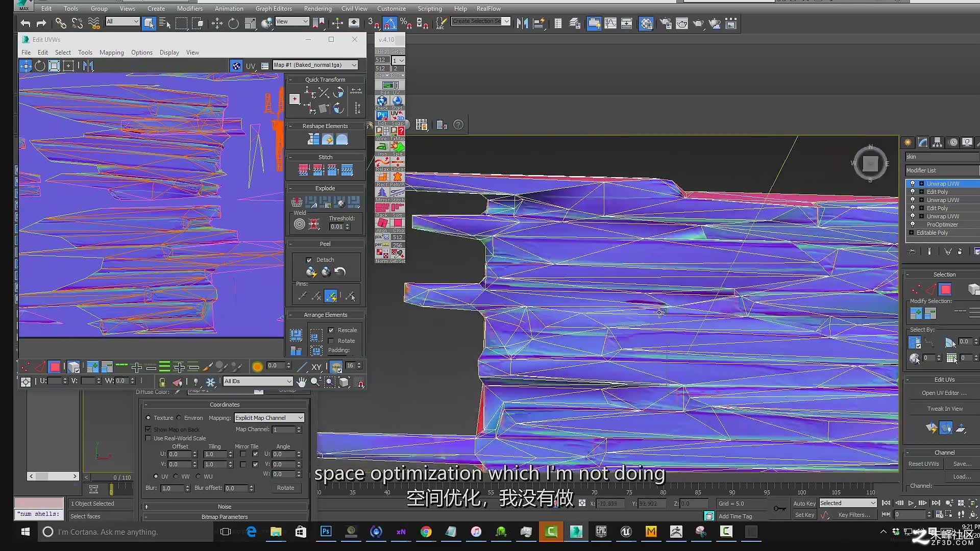Screen dimensions: 980x551
Task: Activate the Select Object tool
Action: pyautogui.click(x=149, y=23)
